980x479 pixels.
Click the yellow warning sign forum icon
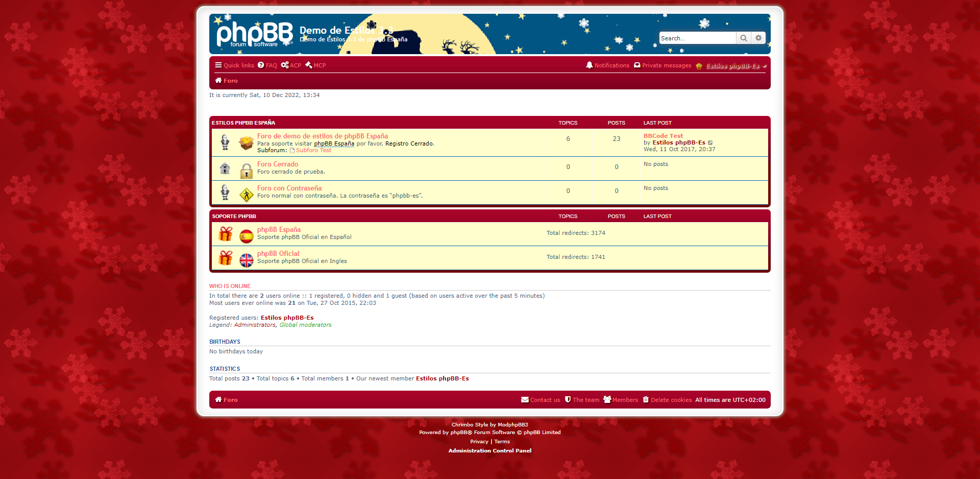tap(246, 195)
